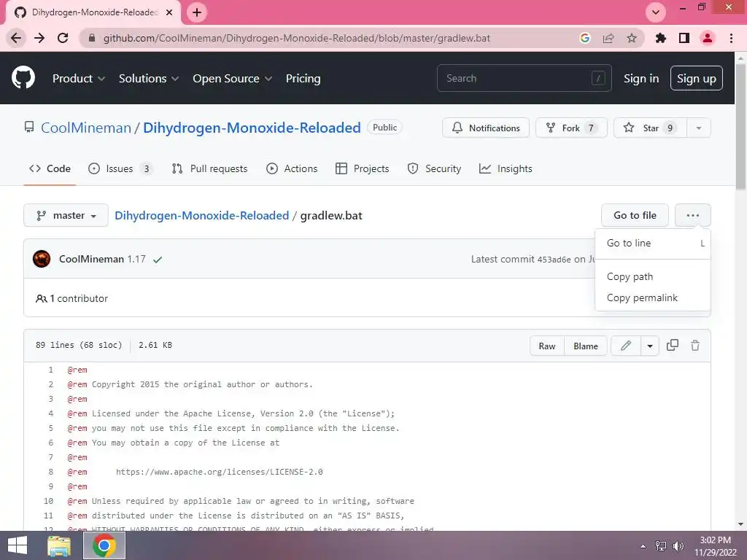Open the Actions tab
The height and width of the screenshot is (560, 747).
(292, 168)
